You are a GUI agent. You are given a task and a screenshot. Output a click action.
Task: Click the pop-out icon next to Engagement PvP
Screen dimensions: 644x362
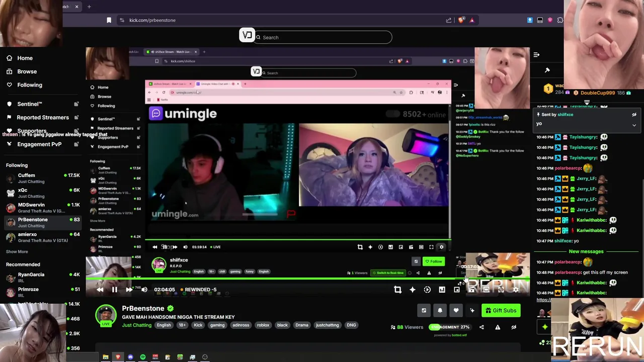tap(76, 144)
